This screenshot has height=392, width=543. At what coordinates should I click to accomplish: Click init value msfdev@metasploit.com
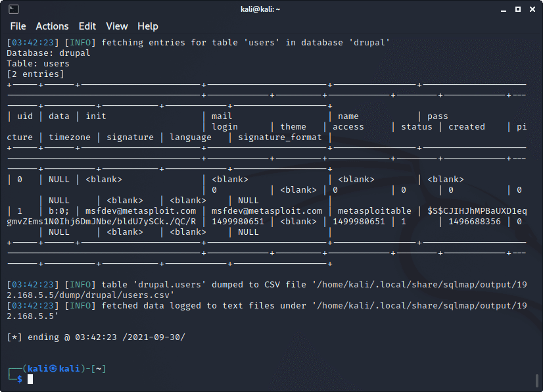[x=141, y=210]
